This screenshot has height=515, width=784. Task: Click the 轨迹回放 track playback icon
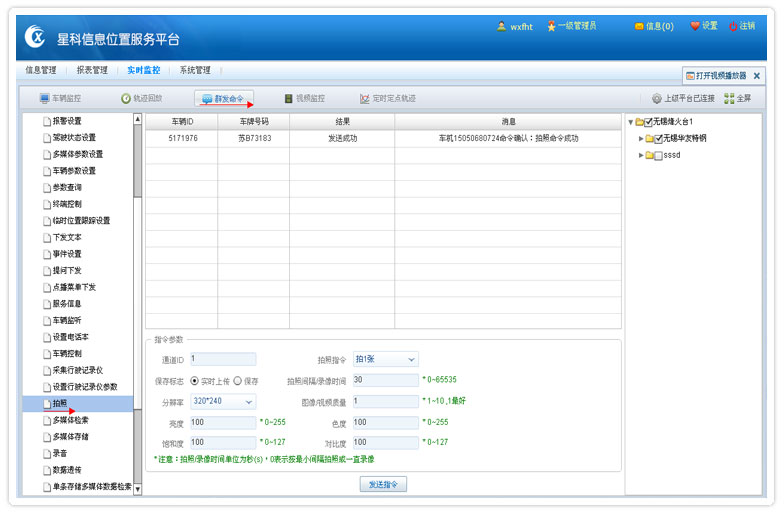pos(126,99)
